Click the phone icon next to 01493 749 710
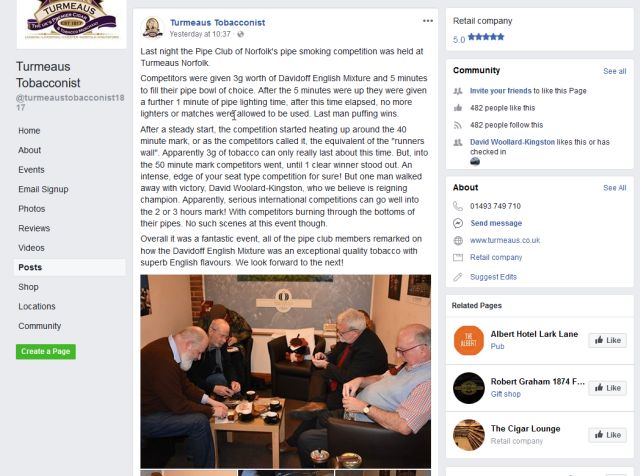Viewport: 640px width, 476px height. pyautogui.click(x=458, y=206)
